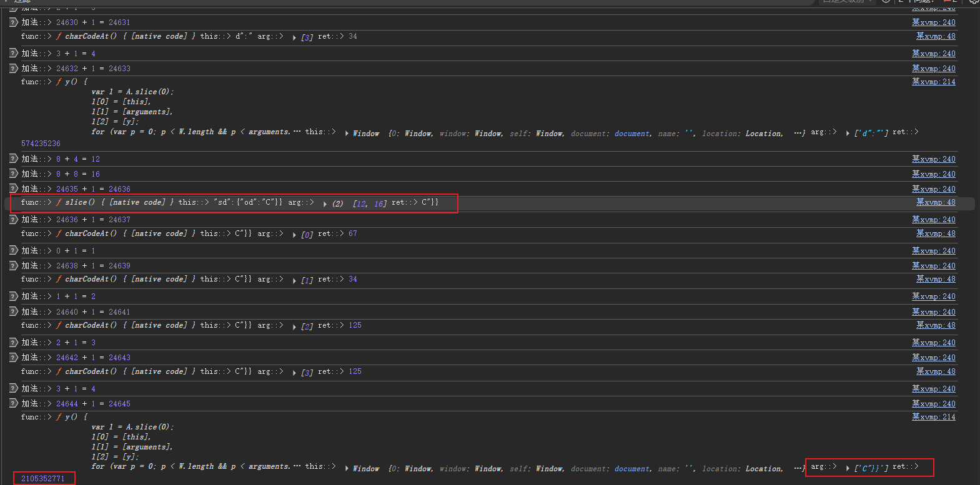The width and height of the screenshot is (980, 485).
Task: Click repeat-count badge on 24632 + 1 row
Action: [x=13, y=69]
